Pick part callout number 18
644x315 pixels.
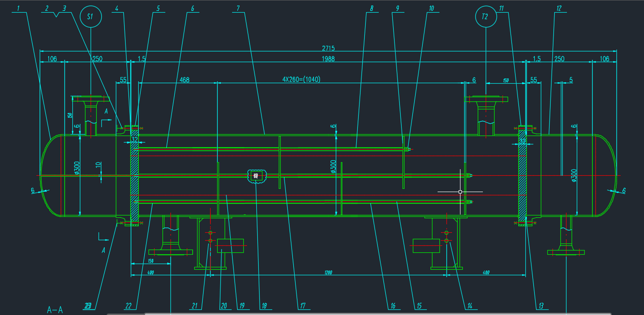click(264, 306)
